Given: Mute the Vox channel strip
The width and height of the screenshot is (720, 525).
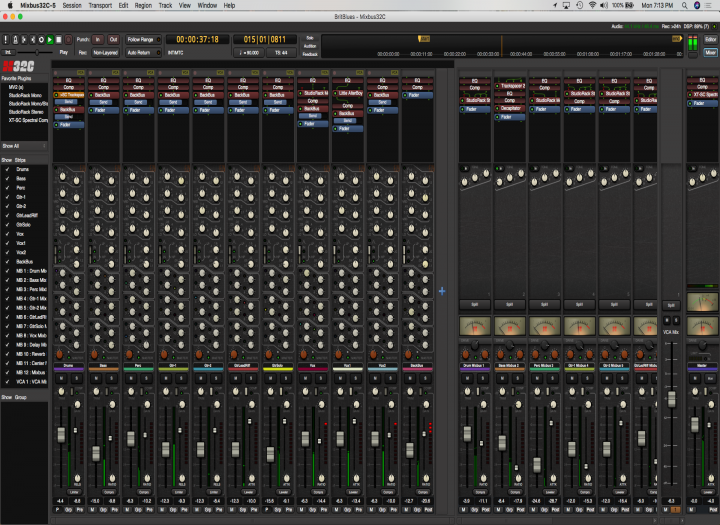Looking at the screenshot, I should point(306,378).
